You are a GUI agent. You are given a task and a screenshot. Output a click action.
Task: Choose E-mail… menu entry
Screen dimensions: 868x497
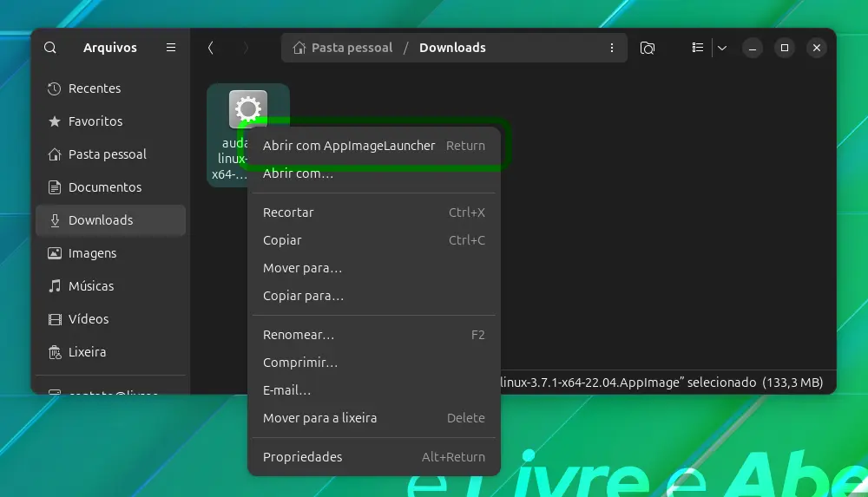point(373,390)
